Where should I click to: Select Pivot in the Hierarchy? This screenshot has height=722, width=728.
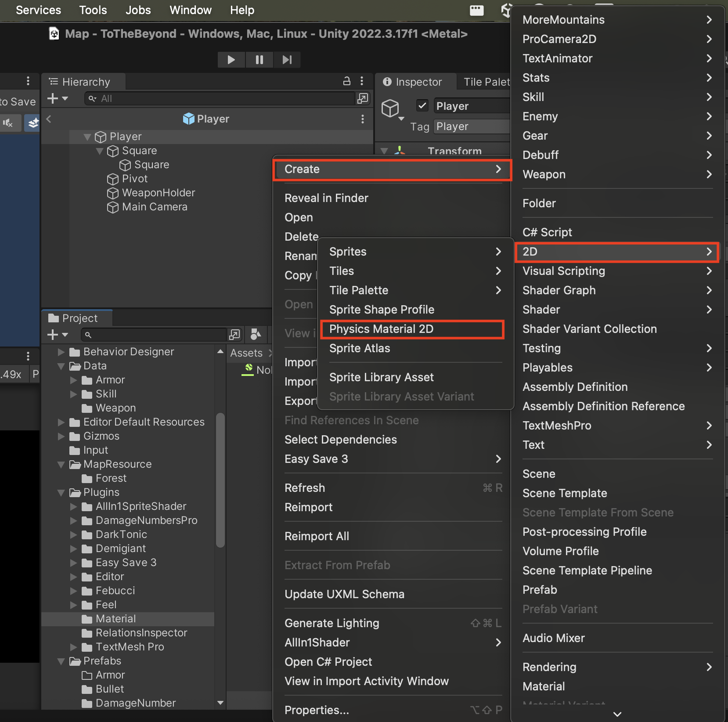134,179
